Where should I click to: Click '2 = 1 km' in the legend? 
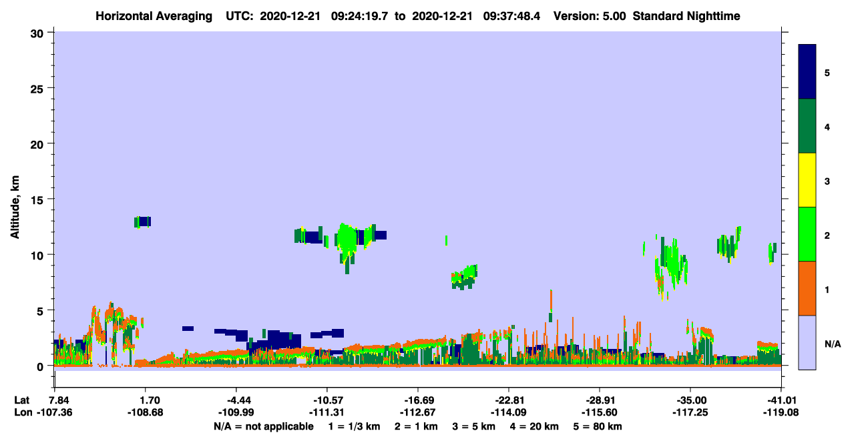click(x=418, y=426)
